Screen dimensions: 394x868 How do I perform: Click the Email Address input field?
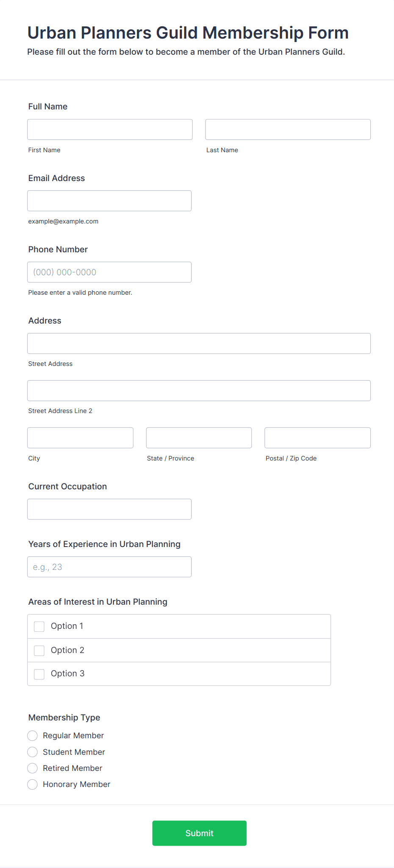pyautogui.click(x=109, y=201)
